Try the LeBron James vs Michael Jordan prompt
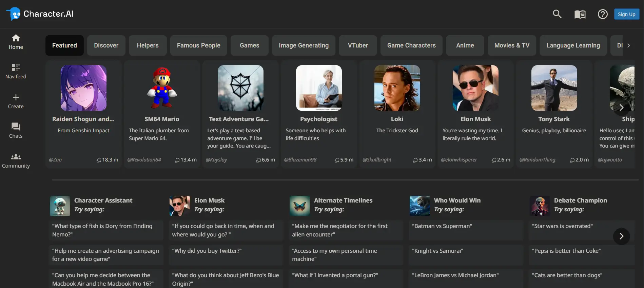Viewport: 644px width, 288px height. click(466, 279)
